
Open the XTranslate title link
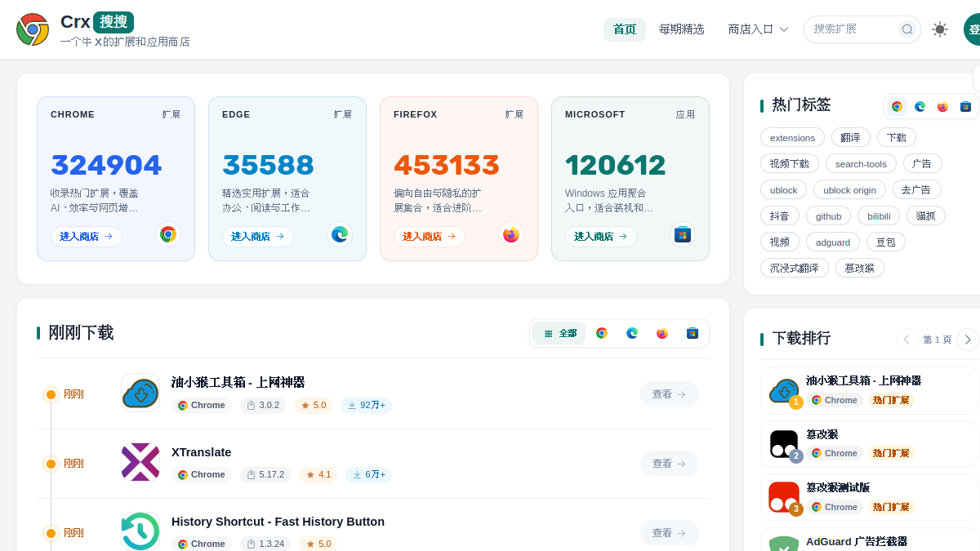click(x=201, y=452)
